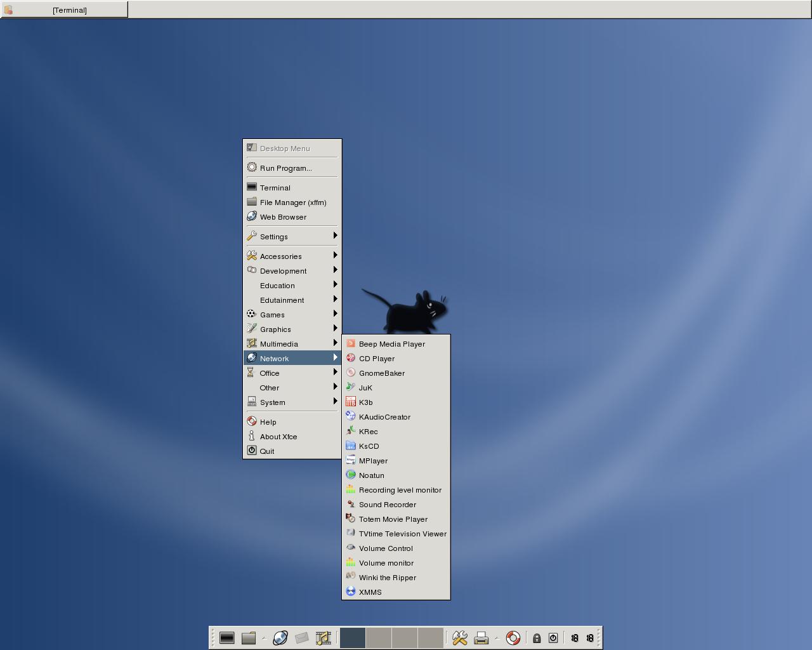Launch XMMS player

click(x=396, y=592)
